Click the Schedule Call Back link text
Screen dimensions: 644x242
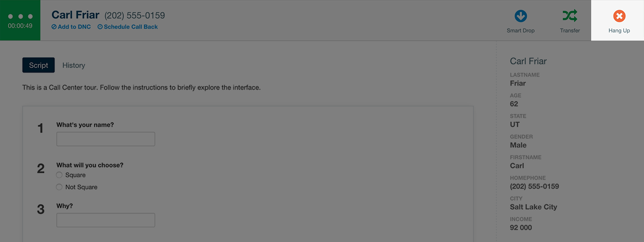131,27
